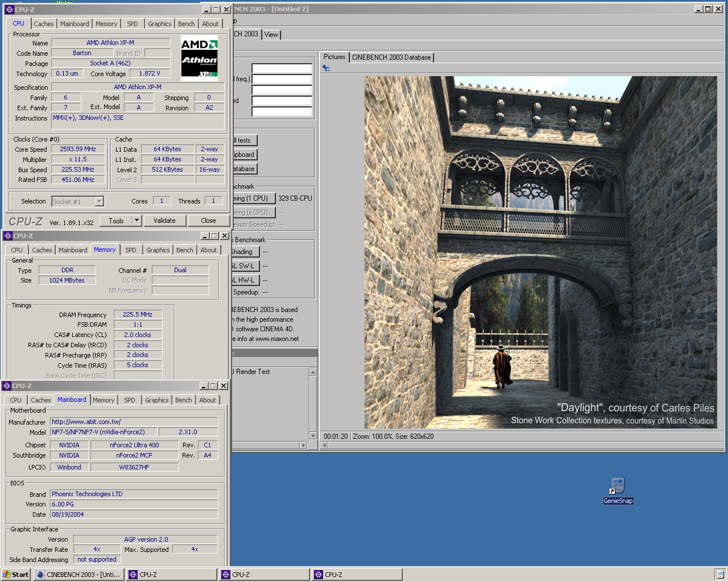Click the picture viewer horizontal scroll left arrow

pos(324,446)
